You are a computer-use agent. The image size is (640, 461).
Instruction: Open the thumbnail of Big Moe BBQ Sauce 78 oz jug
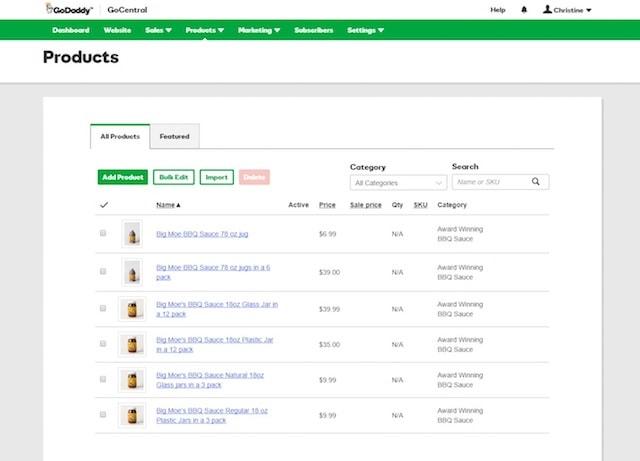tap(132, 234)
